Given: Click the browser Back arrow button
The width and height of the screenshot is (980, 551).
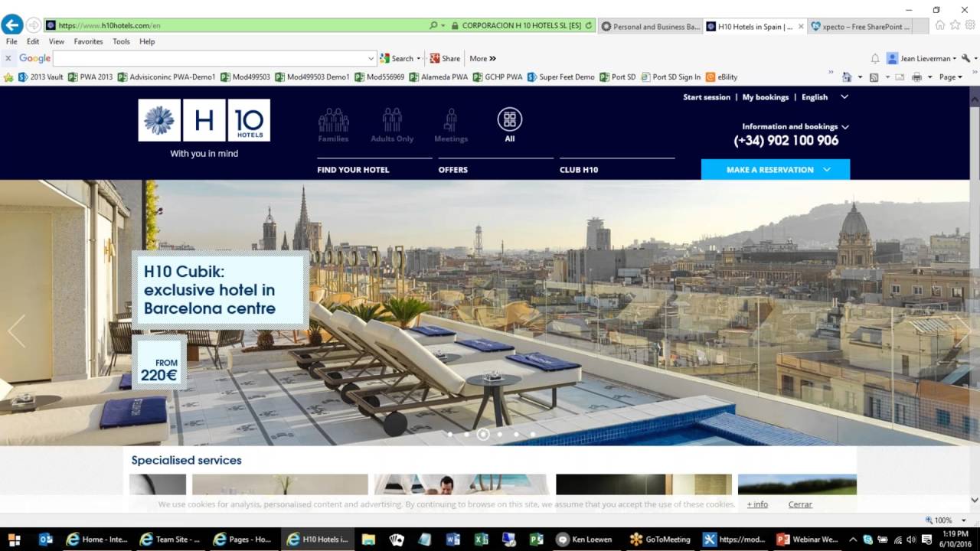Looking at the screenshot, I should click(x=11, y=24).
